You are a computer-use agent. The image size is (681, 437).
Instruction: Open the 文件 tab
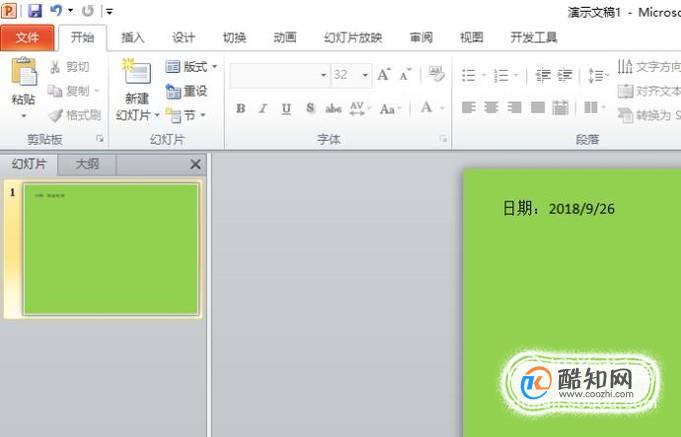(27, 38)
